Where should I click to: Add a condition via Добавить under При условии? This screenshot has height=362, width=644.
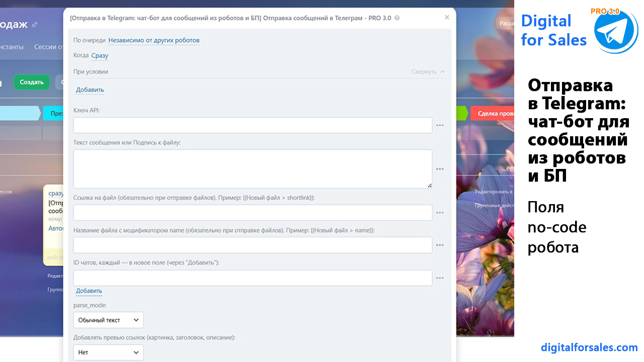90,90
